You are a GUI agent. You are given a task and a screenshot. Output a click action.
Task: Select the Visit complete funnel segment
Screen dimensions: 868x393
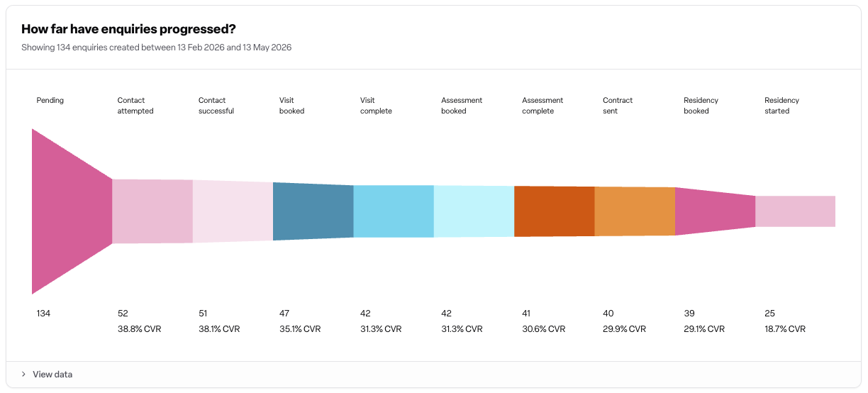click(x=394, y=211)
